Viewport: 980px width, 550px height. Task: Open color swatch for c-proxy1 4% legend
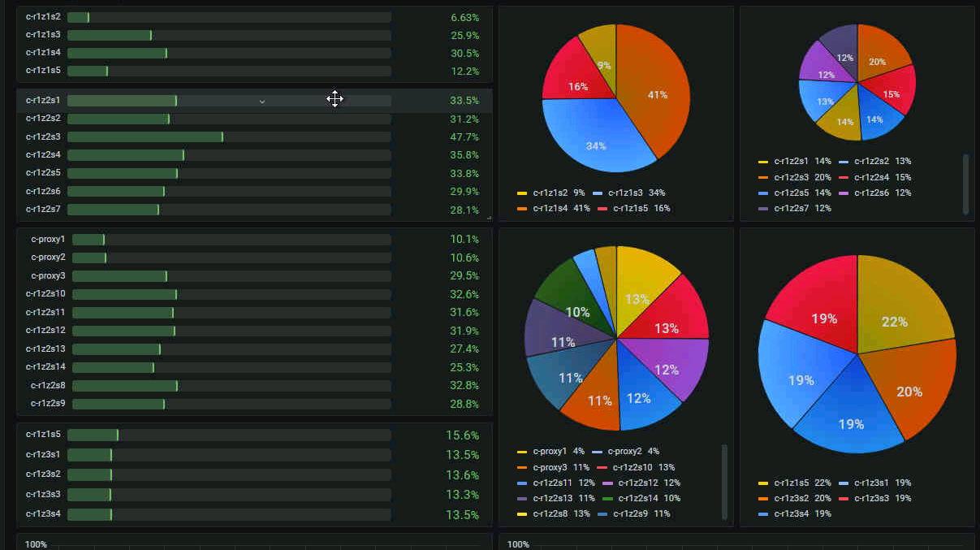tap(522, 452)
